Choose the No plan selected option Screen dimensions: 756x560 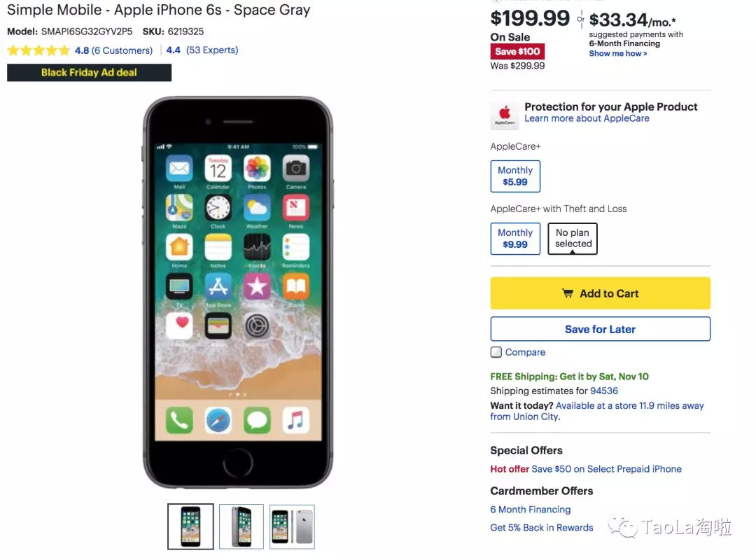pos(573,238)
